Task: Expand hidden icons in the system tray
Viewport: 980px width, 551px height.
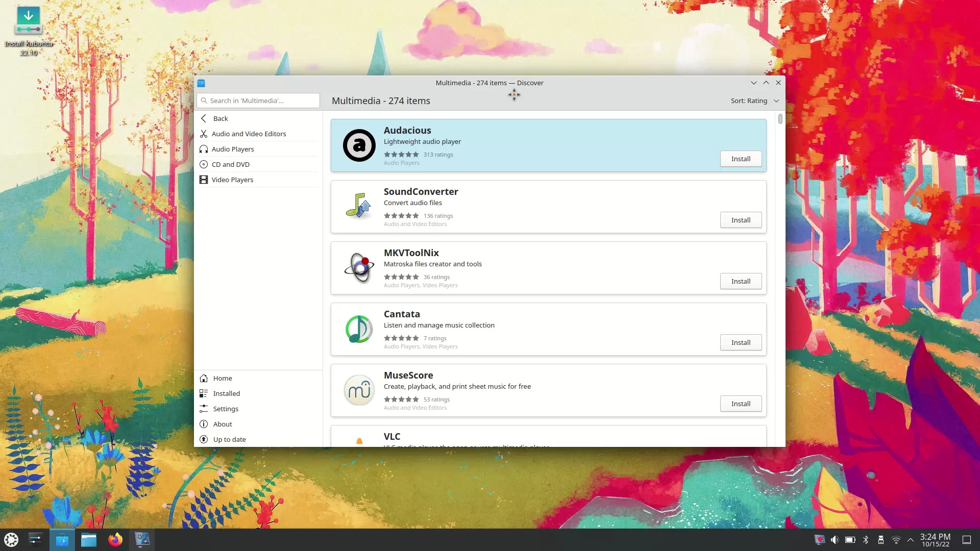Action: [911, 539]
